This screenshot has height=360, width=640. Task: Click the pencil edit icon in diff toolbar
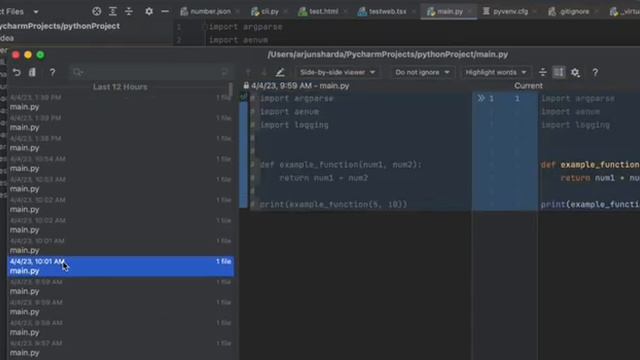pos(280,73)
